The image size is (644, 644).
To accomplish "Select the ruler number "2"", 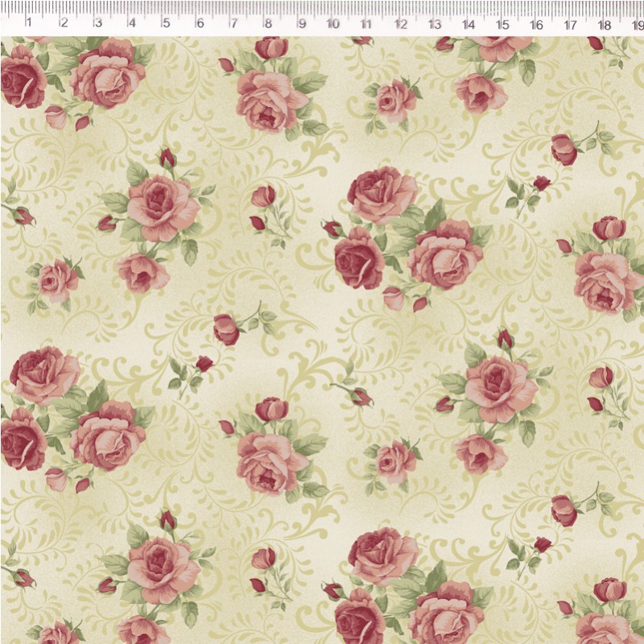I will pos(64,23).
